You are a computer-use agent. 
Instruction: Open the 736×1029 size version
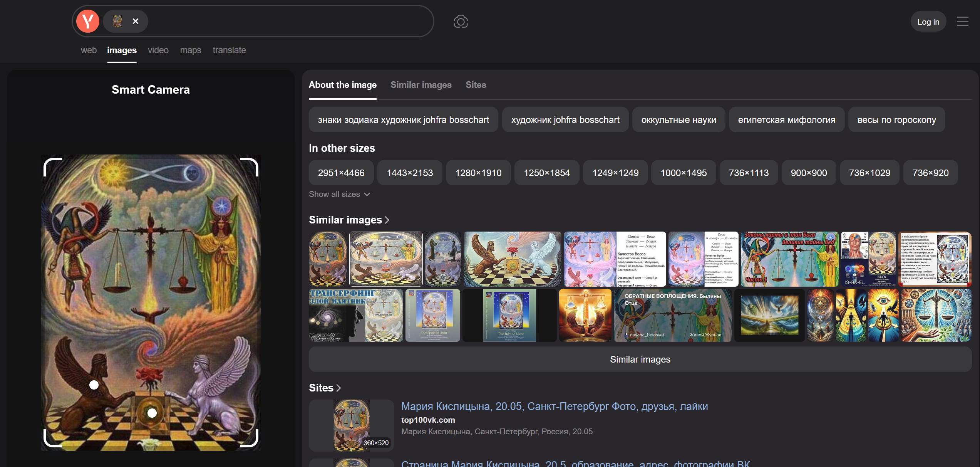(869, 173)
